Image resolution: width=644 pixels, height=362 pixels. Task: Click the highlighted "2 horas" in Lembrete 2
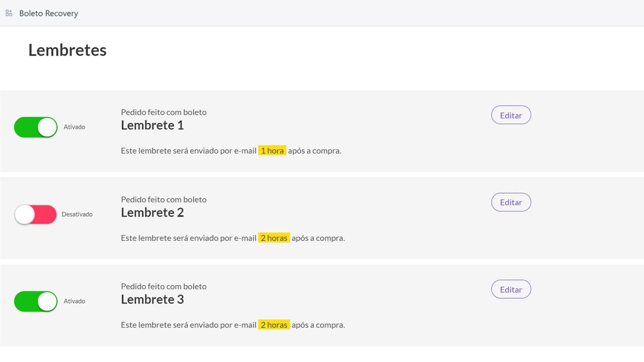274,238
